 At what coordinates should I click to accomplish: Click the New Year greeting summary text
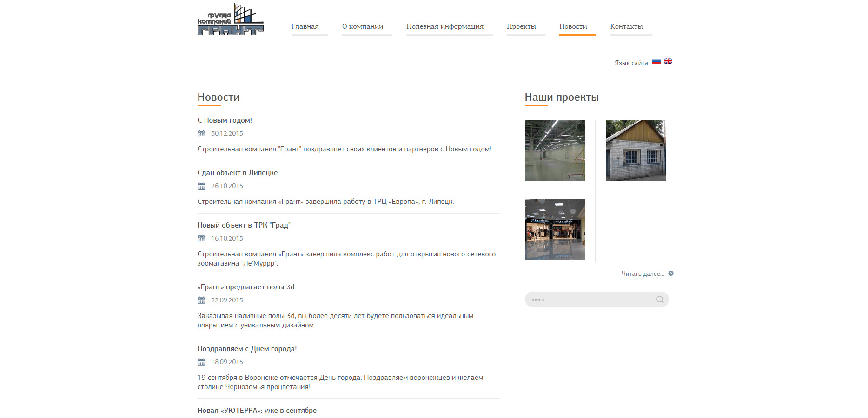coord(345,149)
